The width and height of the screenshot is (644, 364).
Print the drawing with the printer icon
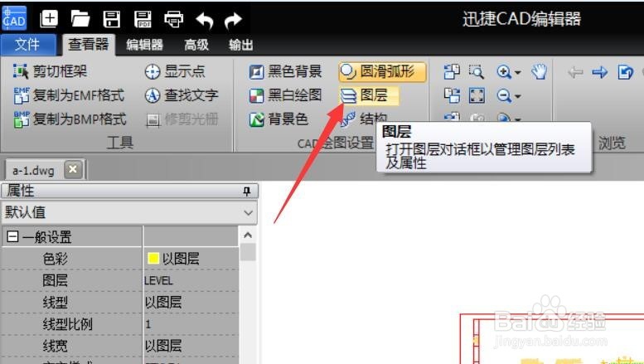[174, 19]
